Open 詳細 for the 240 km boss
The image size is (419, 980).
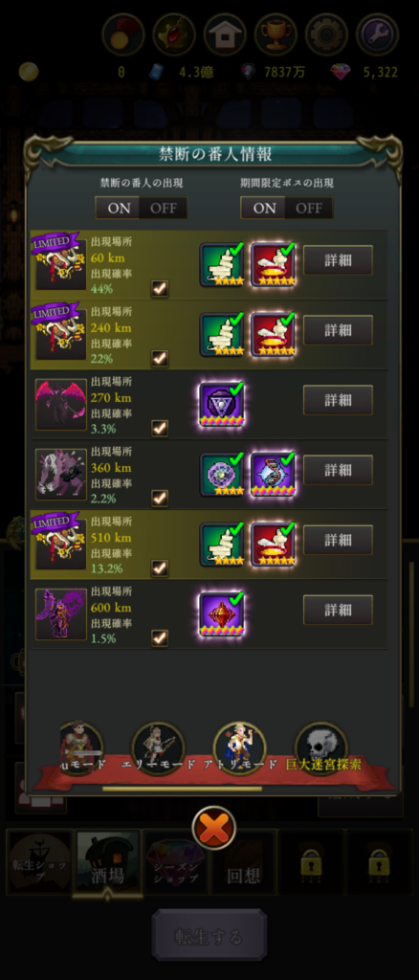point(338,330)
